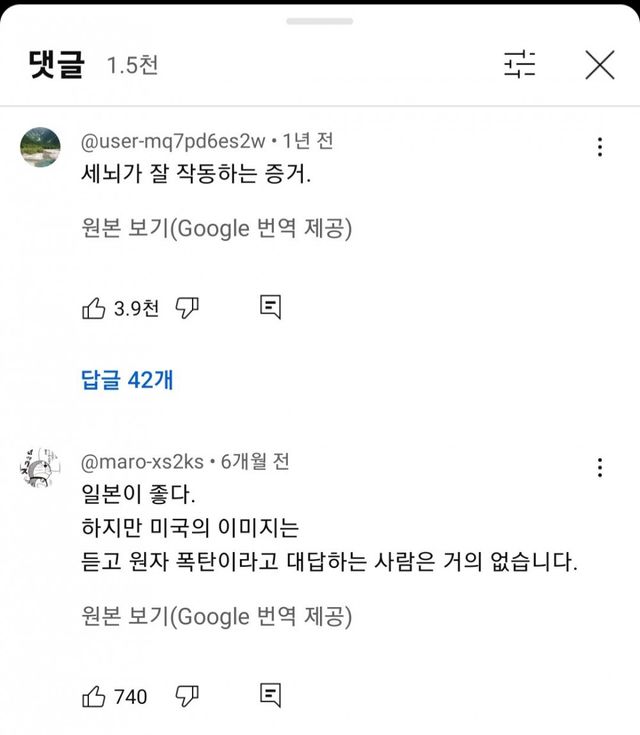Like the maro-xs2ks comment with 740 likes

pos(94,695)
